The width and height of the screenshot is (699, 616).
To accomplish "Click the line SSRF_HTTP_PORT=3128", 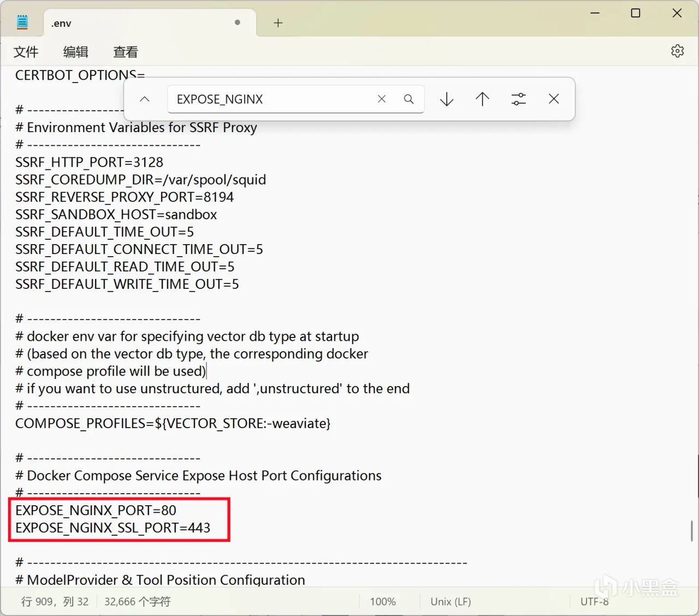I will coord(89,162).
